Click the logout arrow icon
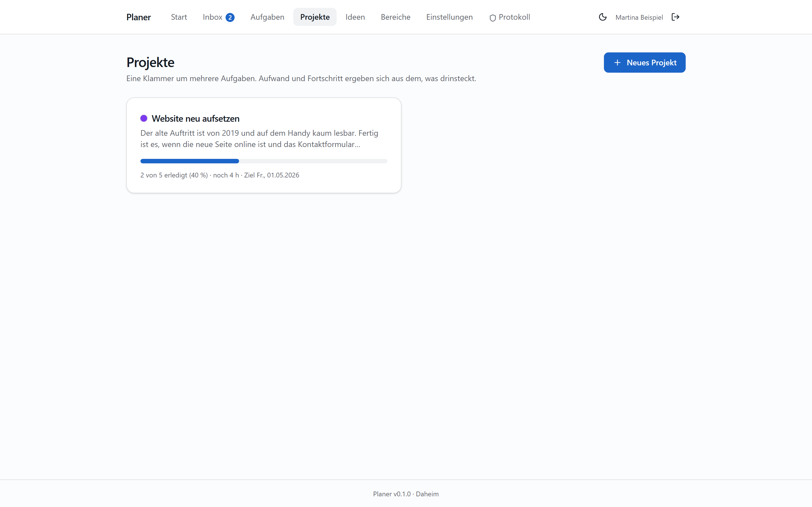The image size is (812, 507). point(676,17)
